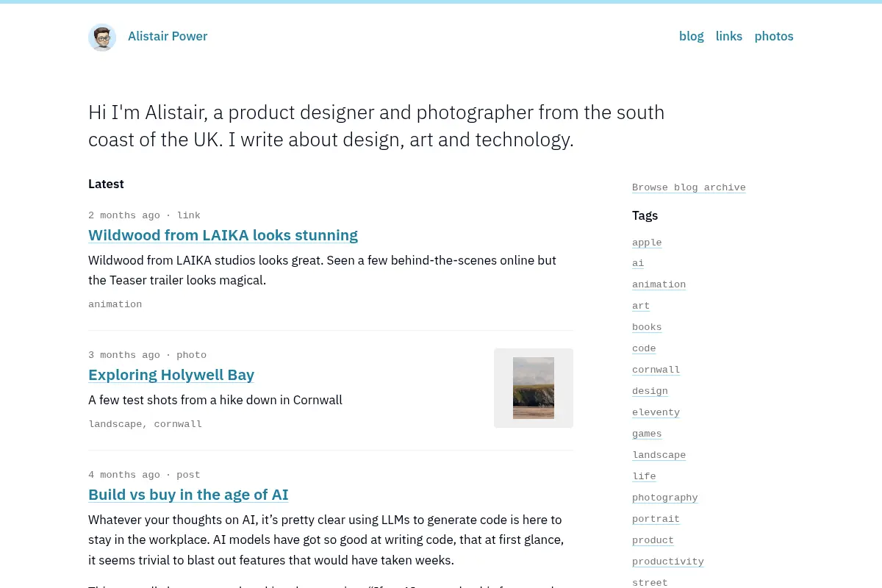882x588 pixels.
Task: Select the art tag
Action: (x=641, y=306)
